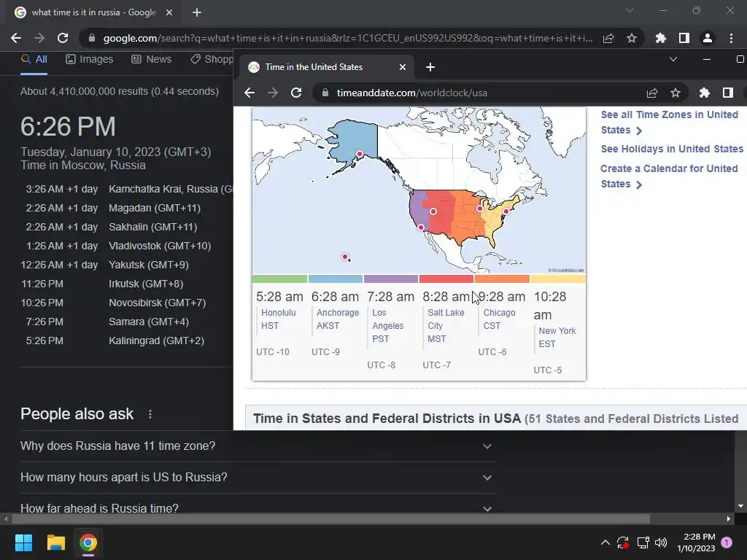Click the red Mountain time zone color bar

tap(446, 279)
